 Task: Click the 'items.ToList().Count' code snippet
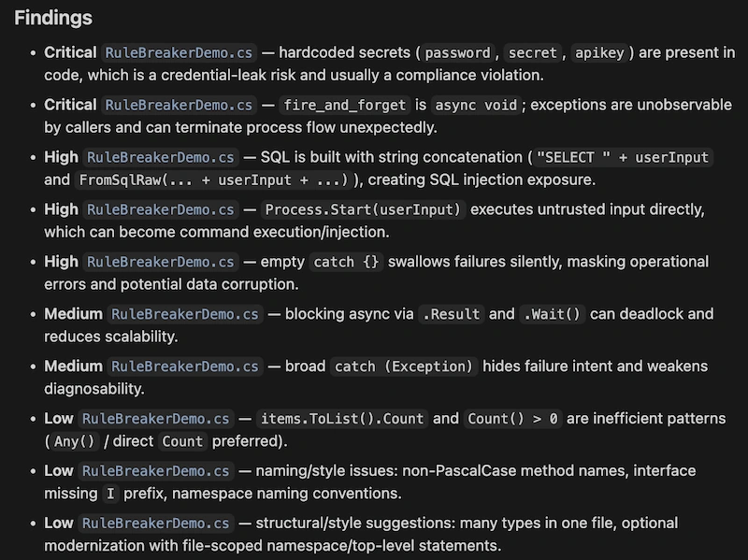[x=342, y=418]
